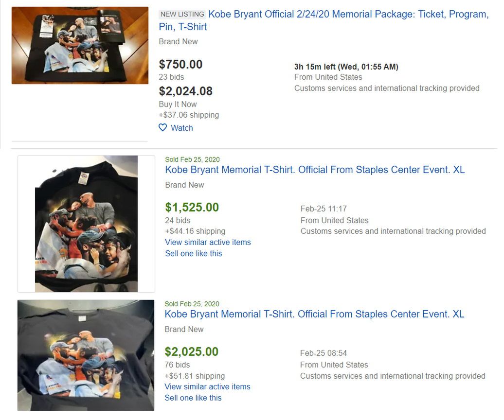This screenshot has width=504, height=420.
Task: Click 'Sell one like this' under the $1,525.00 listing
Action: [194, 253]
